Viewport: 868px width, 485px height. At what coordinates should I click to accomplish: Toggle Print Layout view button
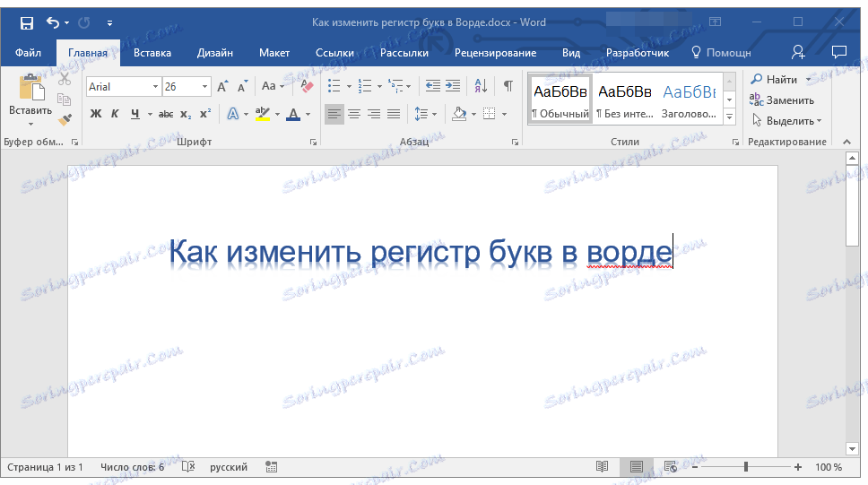636,467
